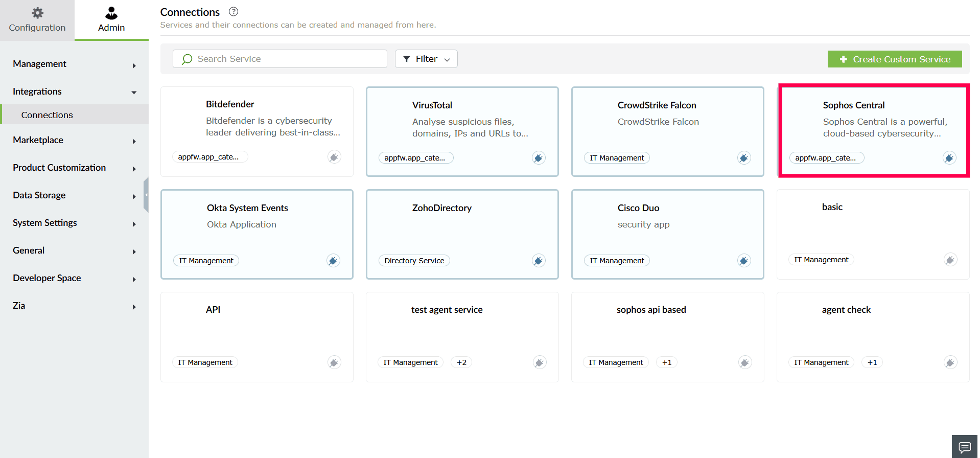Expand the Marketplace menu

point(75,140)
